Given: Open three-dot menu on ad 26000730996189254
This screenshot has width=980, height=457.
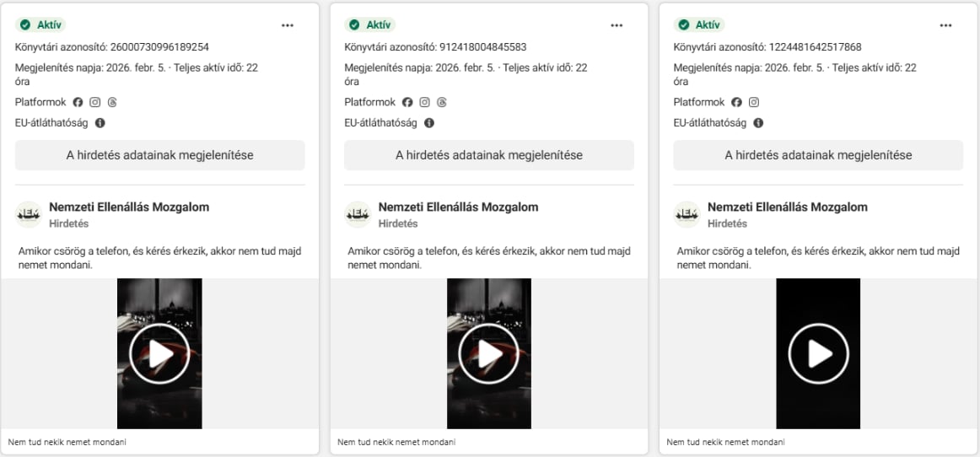Looking at the screenshot, I should (x=288, y=25).
